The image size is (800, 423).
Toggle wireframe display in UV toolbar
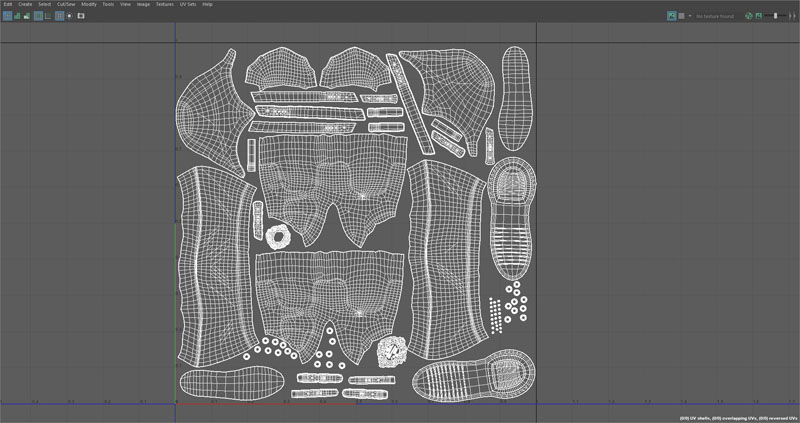coord(8,16)
